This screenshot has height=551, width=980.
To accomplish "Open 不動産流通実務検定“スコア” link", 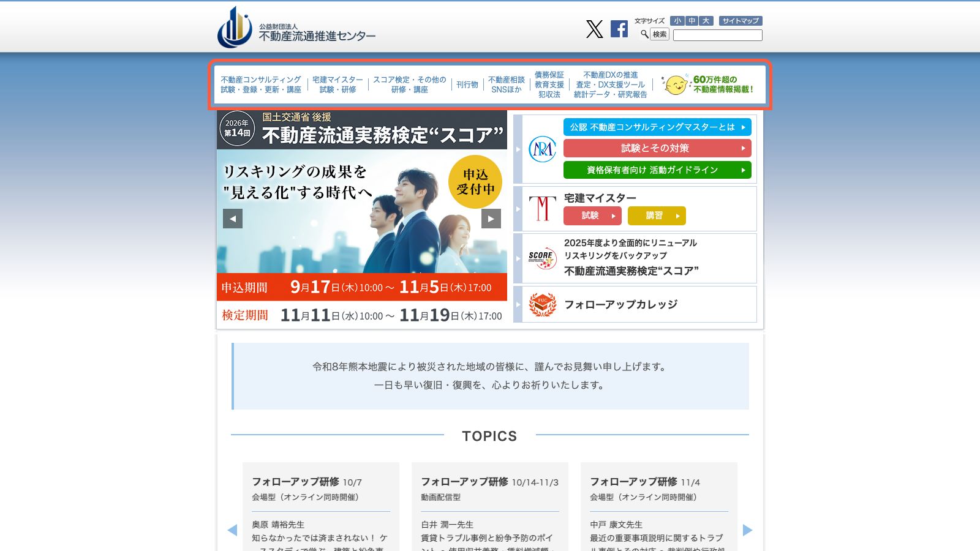I will (631, 271).
